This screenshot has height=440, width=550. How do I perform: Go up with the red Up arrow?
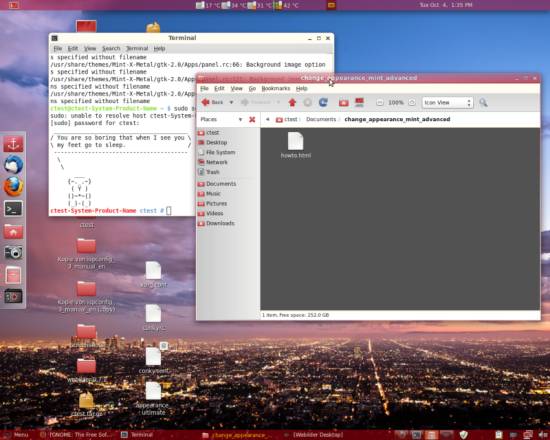(292, 102)
